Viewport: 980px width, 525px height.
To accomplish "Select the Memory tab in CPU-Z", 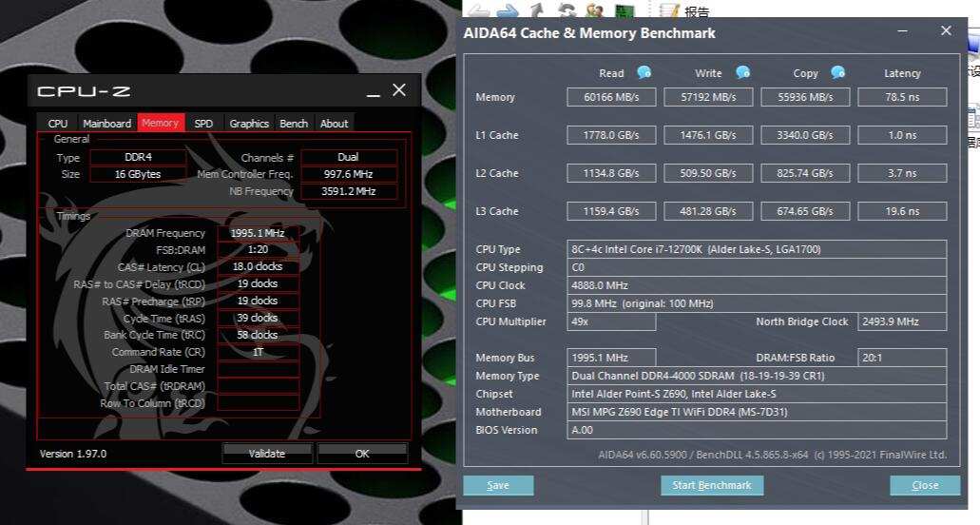I will point(161,123).
